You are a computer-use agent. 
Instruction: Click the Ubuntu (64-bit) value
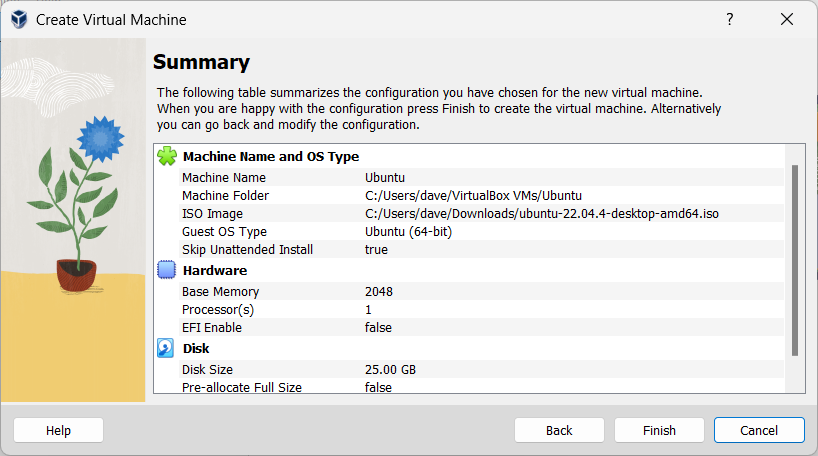click(x=408, y=232)
